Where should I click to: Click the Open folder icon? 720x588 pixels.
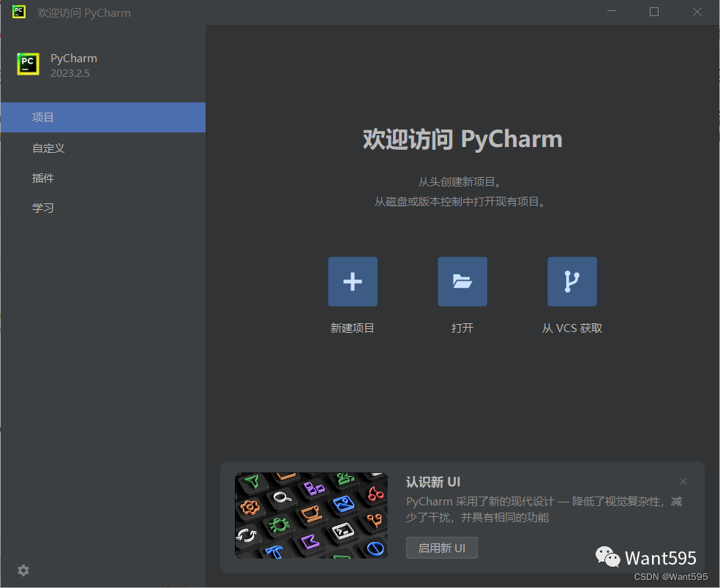462,282
